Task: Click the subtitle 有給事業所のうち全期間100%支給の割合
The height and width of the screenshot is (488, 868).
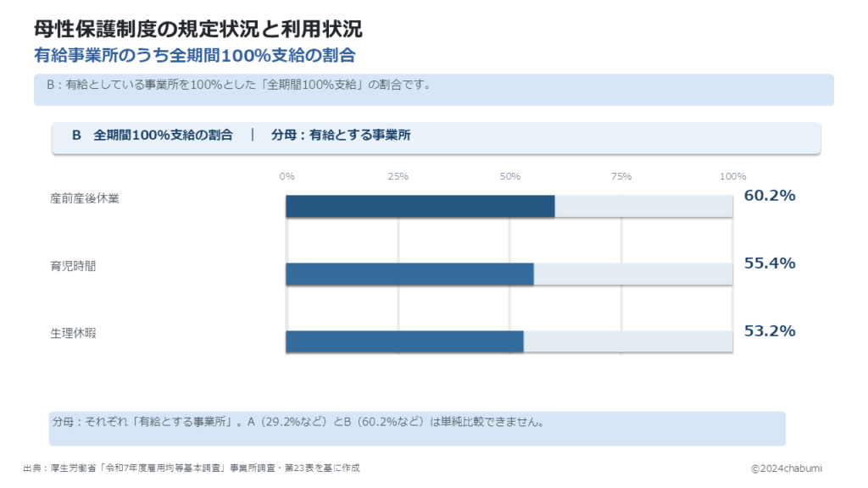Action: (x=195, y=55)
